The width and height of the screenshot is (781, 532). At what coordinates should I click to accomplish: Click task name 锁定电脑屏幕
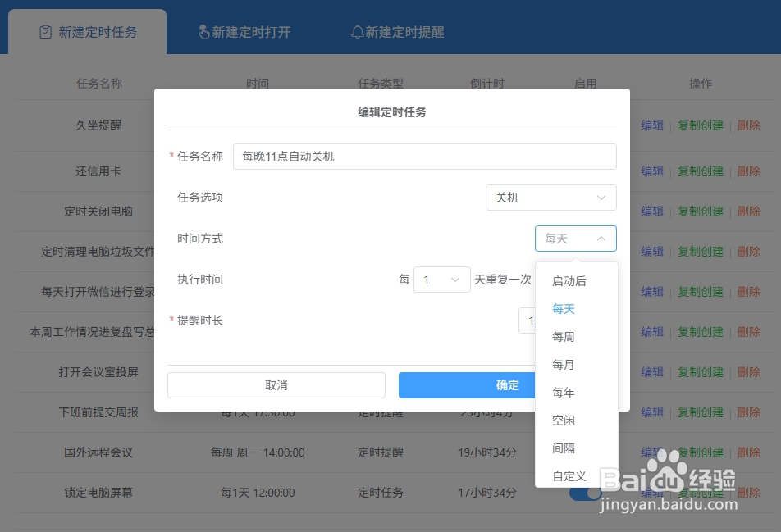point(98,493)
